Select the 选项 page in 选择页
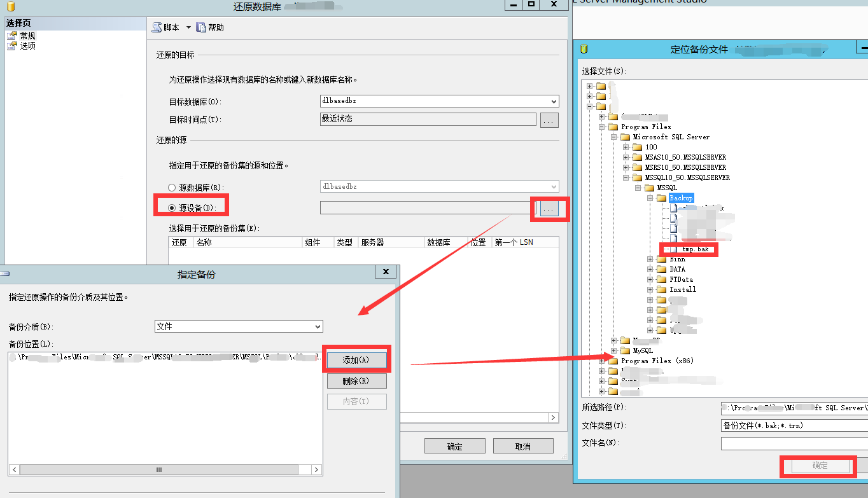The width and height of the screenshot is (868, 498). tap(28, 45)
